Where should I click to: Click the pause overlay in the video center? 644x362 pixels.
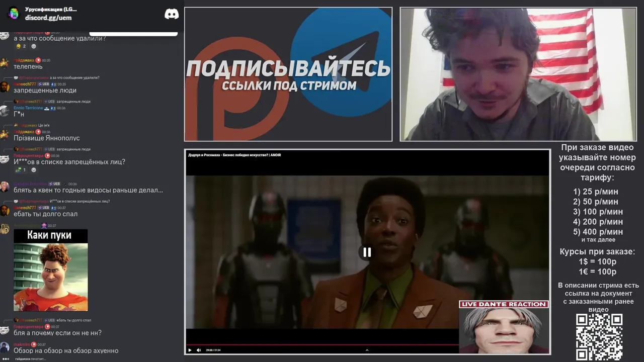coord(367,252)
